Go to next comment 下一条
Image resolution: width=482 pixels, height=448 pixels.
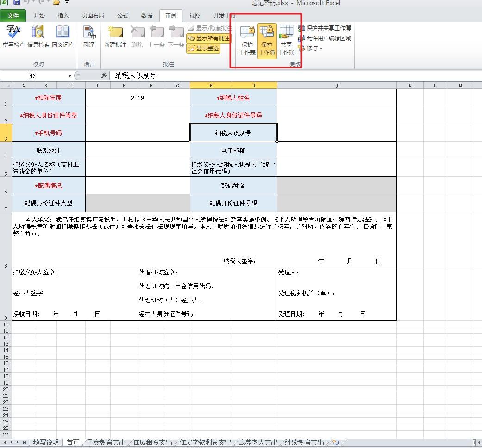(x=176, y=36)
